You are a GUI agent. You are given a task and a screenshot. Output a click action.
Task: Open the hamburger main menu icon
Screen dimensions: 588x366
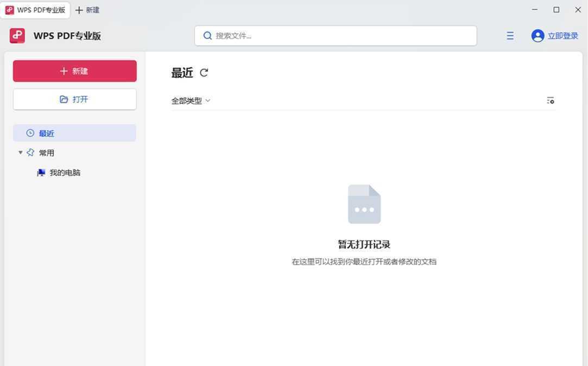510,35
